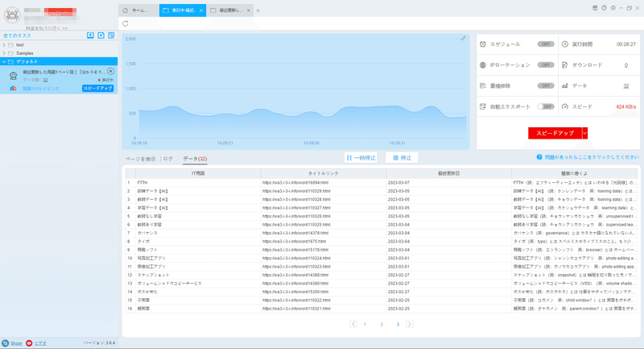Click the third icon beside 全てのタスク header

tap(111, 35)
